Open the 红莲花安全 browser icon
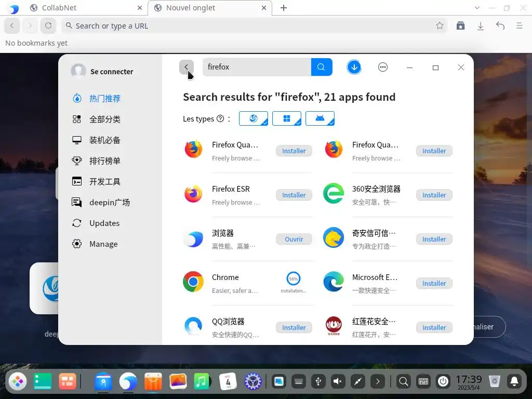The width and height of the screenshot is (532, 399). coord(334,326)
